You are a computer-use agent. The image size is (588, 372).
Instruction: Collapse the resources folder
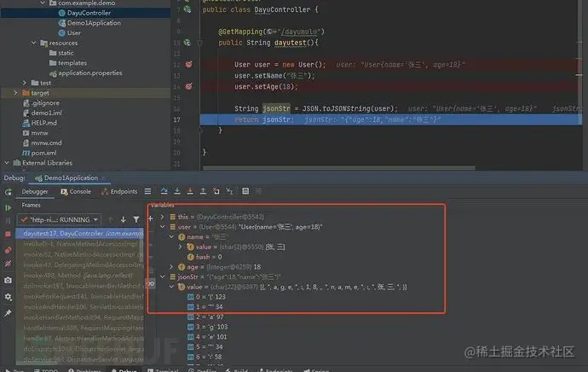(34, 43)
